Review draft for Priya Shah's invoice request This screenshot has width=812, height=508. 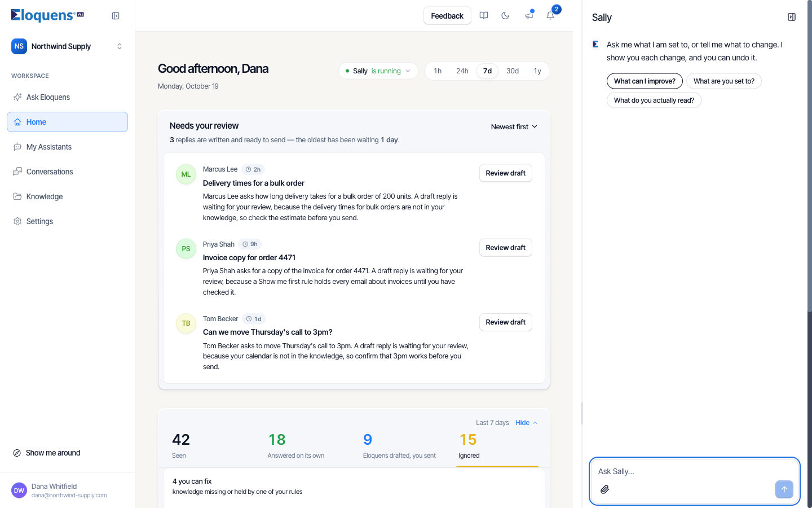tap(506, 248)
